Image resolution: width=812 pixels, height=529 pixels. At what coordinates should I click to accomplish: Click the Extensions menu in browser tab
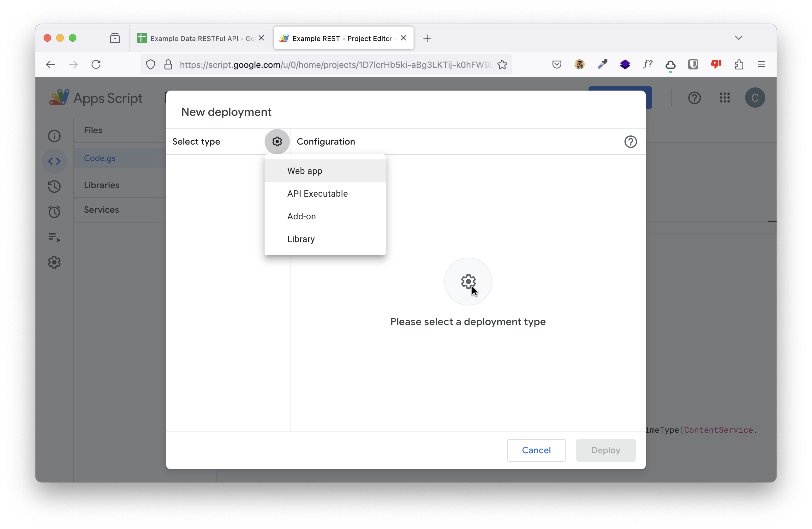point(739,64)
